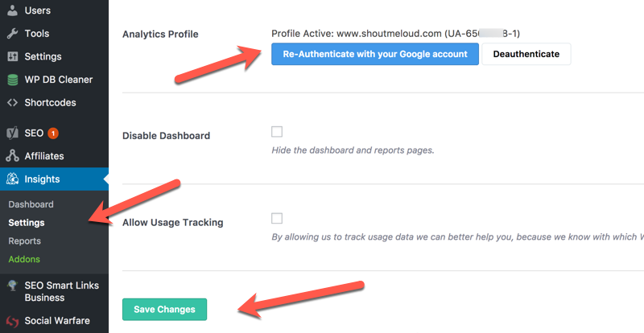Go to the Insights Addons page
644x333 pixels.
pyautogui.click(x=24, y=260)
